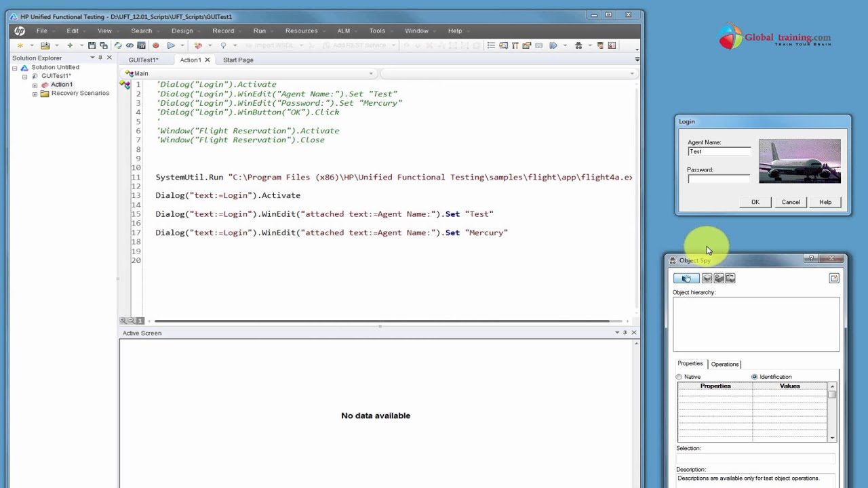Switch to Operations tab in Object Spy

point(724,364)
